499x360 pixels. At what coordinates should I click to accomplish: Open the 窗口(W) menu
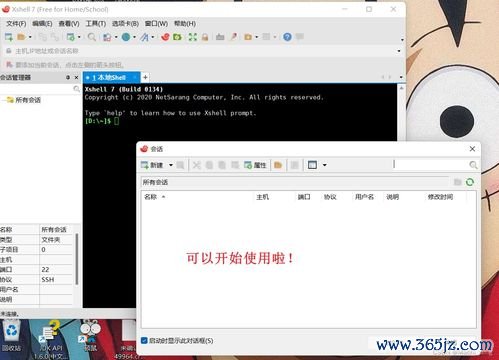pyautogui.click(x=156, y=24)
